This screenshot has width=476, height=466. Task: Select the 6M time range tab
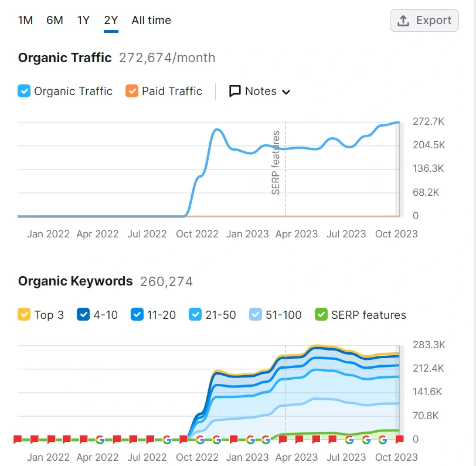click(x=55, y=21)
